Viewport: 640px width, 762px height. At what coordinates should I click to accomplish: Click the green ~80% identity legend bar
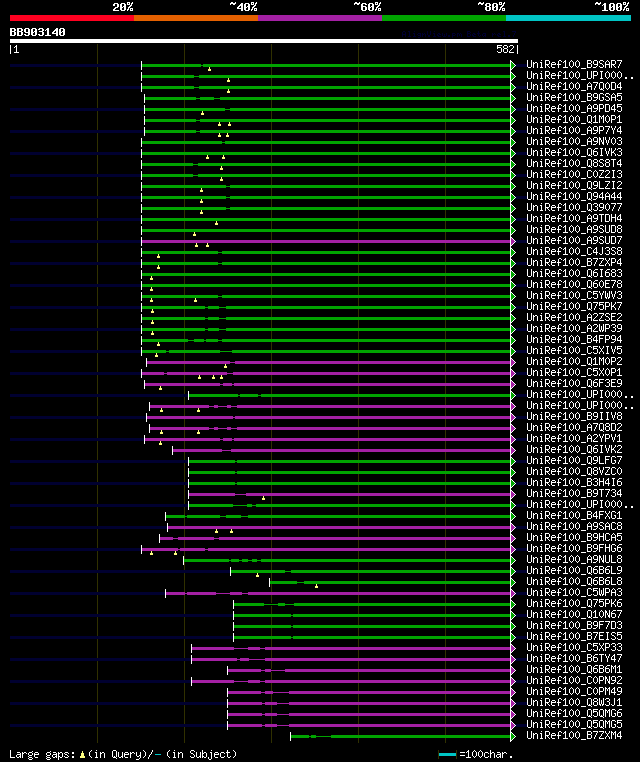[x=444, y=18]
